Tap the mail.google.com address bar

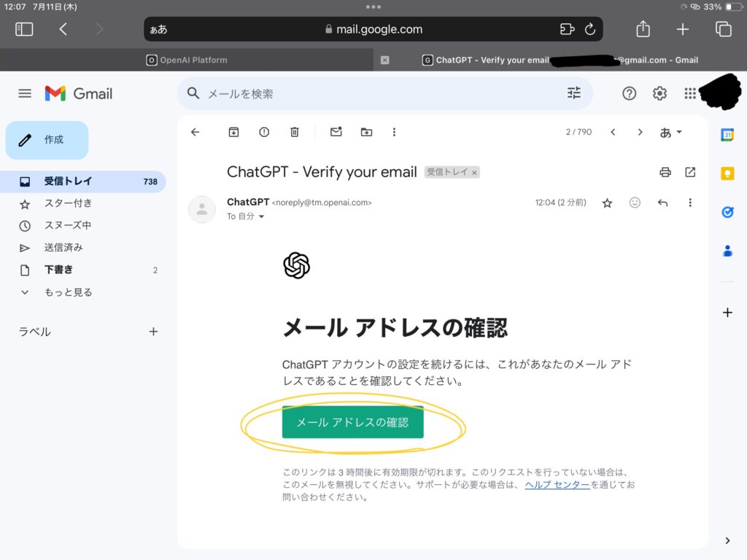click(373, 29)
